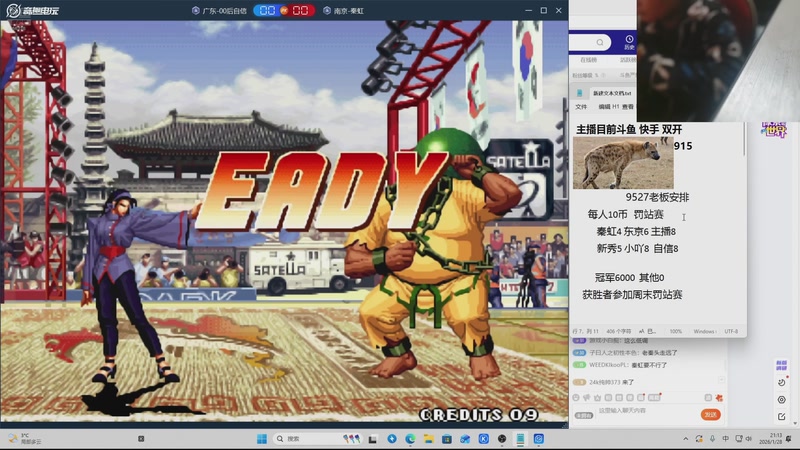The width and height of the screenshot is (800, 450).
Task: Click the text line 获胜者参加周末罚站赛
Action: [x=632, y=294]
